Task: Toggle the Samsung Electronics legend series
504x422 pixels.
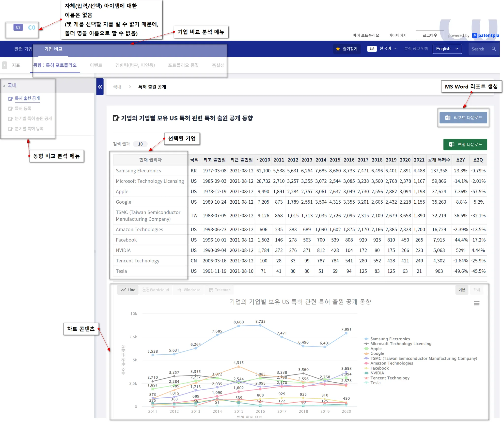Action: click(x=390, y=339)
